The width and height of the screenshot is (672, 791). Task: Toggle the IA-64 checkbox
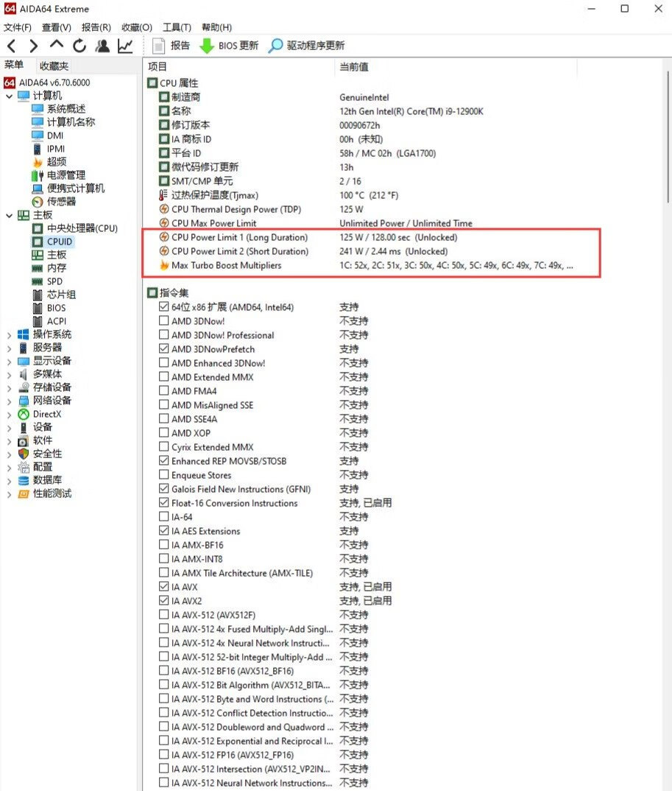tap(163, 516)
